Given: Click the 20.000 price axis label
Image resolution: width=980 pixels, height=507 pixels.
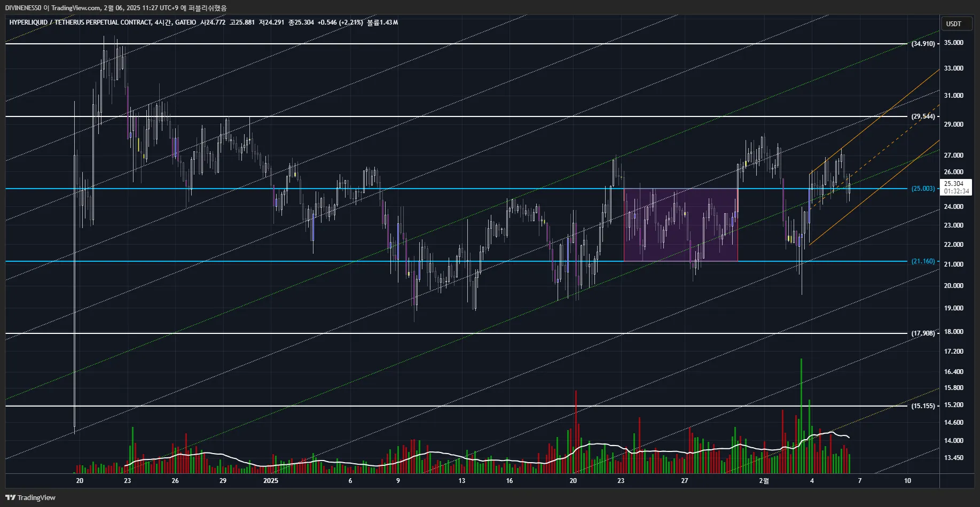Looking at the screenshot, I should pos(954,286).
